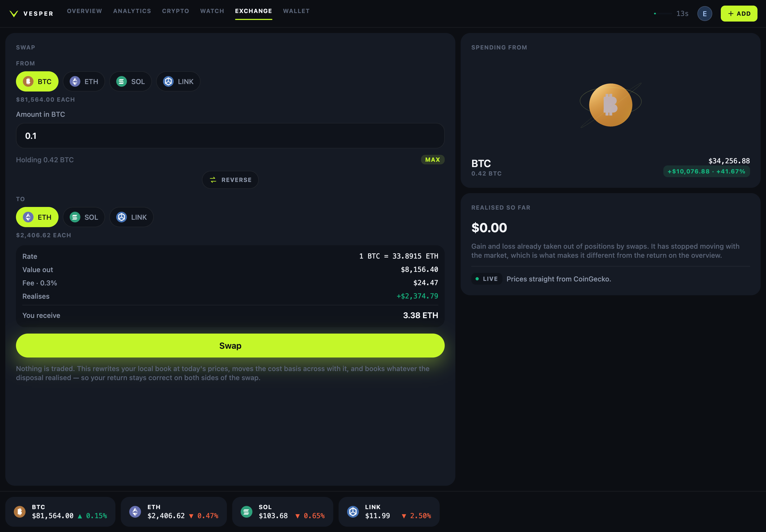Open the user avatar E menu
766x532 pixels.
(705, 14)
